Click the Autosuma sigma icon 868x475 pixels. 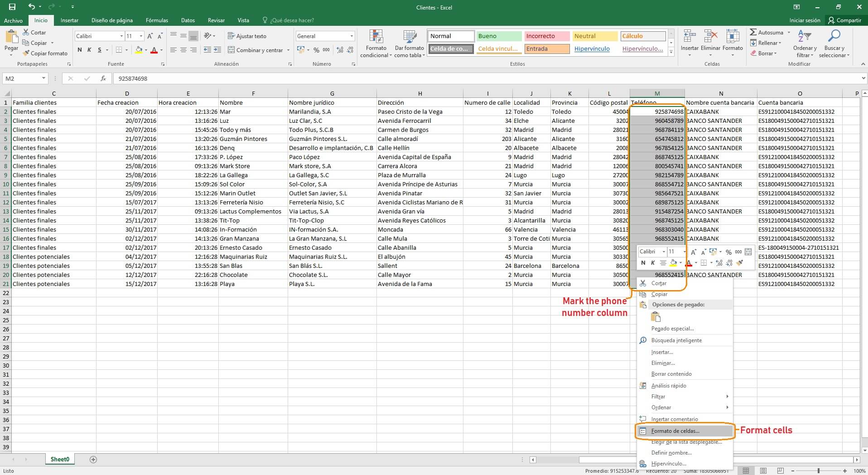[x=753, y=32]
